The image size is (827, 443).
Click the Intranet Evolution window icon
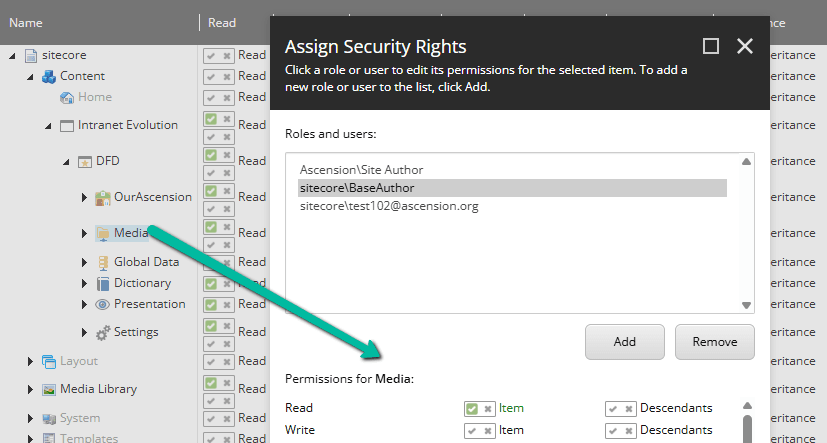click(67, 126)
